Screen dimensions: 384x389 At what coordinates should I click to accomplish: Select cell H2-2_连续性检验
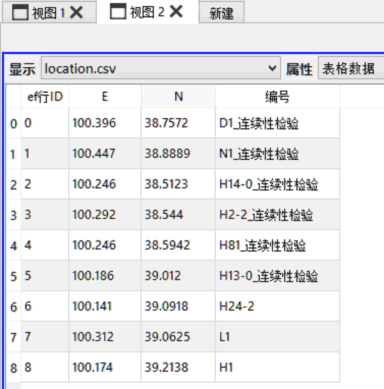point(277,215)
